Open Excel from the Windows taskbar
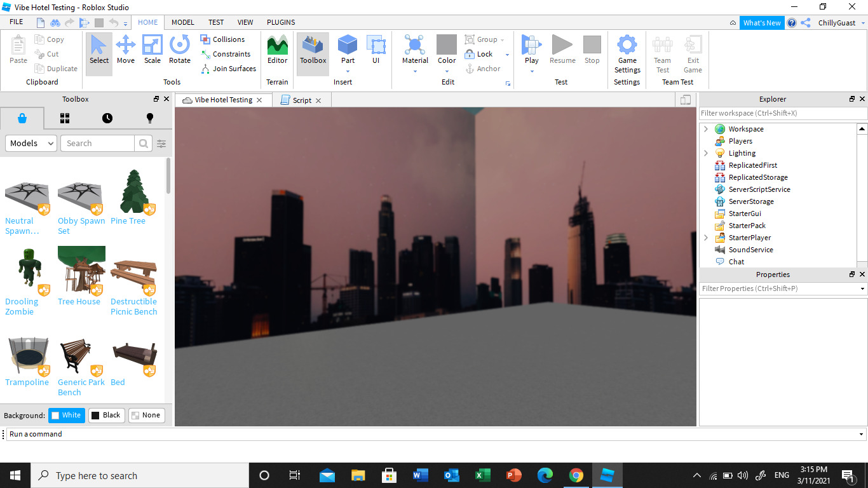 point(483,475)
